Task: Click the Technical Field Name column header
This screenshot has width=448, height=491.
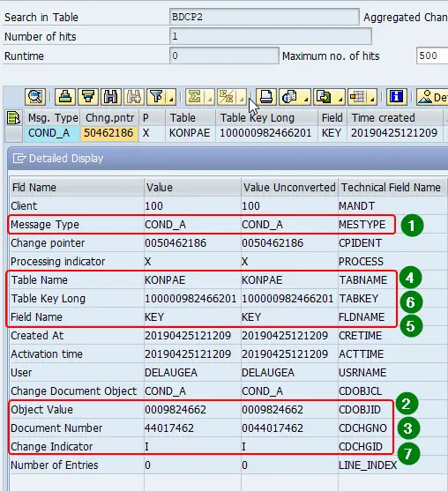Action: pos(392,187)
